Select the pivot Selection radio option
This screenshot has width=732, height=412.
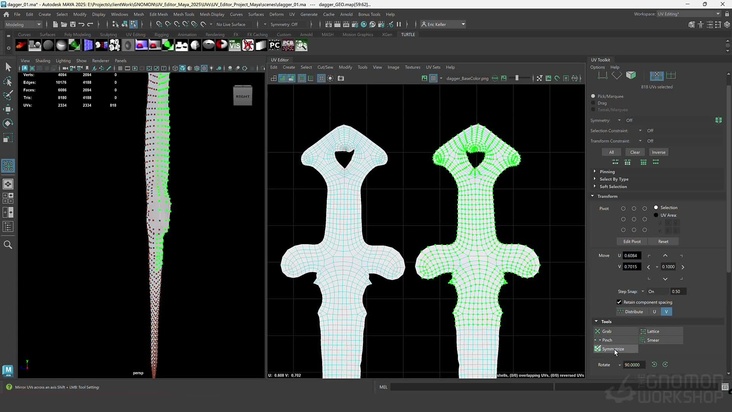(656, 208)
